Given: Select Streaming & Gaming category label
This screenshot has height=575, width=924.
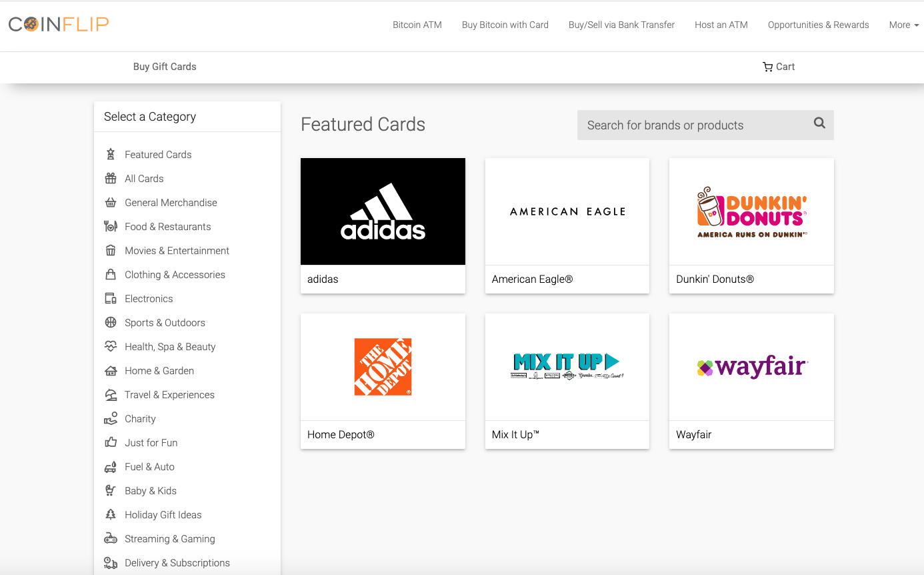Looking at the screenshot, I should [169, 538].
